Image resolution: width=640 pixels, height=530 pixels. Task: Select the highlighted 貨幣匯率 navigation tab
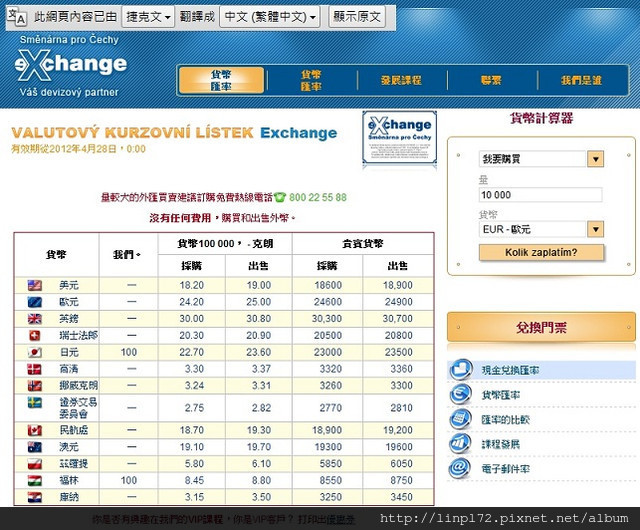tap(221, 80)
